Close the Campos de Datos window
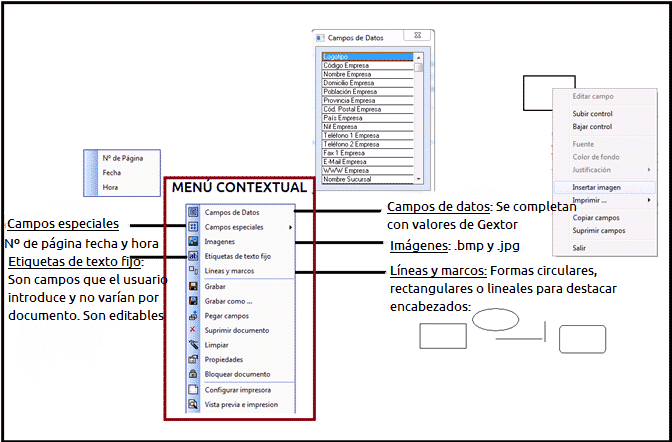Image resolution: width=672 pixels, height=442 pixels. pos(418,35)
